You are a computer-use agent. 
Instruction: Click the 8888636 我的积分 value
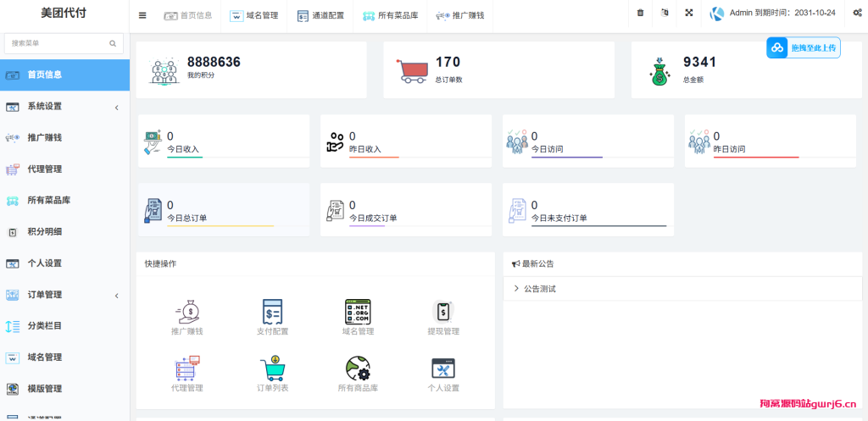[214, 62]
